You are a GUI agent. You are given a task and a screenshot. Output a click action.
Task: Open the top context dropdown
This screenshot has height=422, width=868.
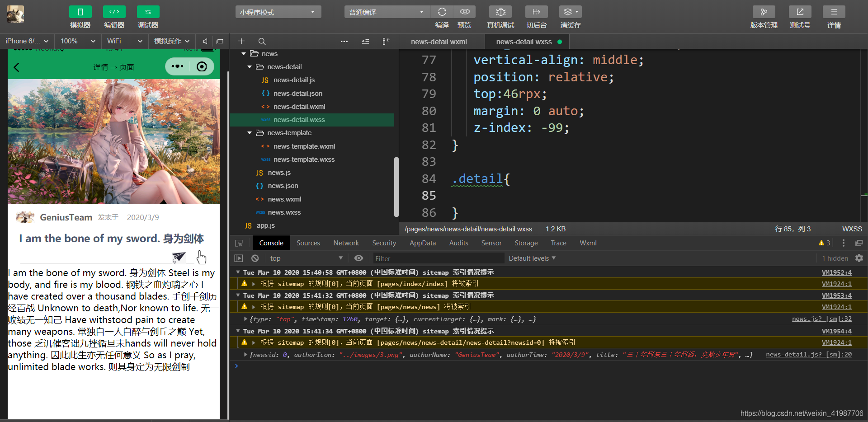pos(307,258)
